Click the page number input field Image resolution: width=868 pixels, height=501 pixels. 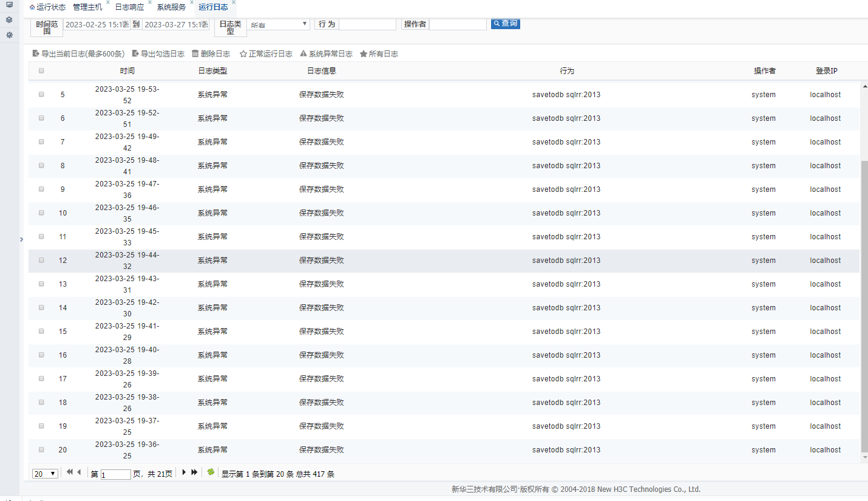116,474
